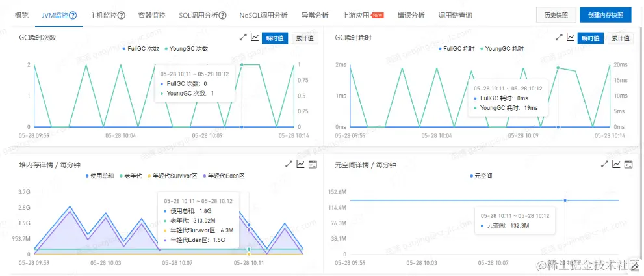Toggle the 老年代 legend series
The height and width of the screenshot is (276, 644).
pos(131,176)
